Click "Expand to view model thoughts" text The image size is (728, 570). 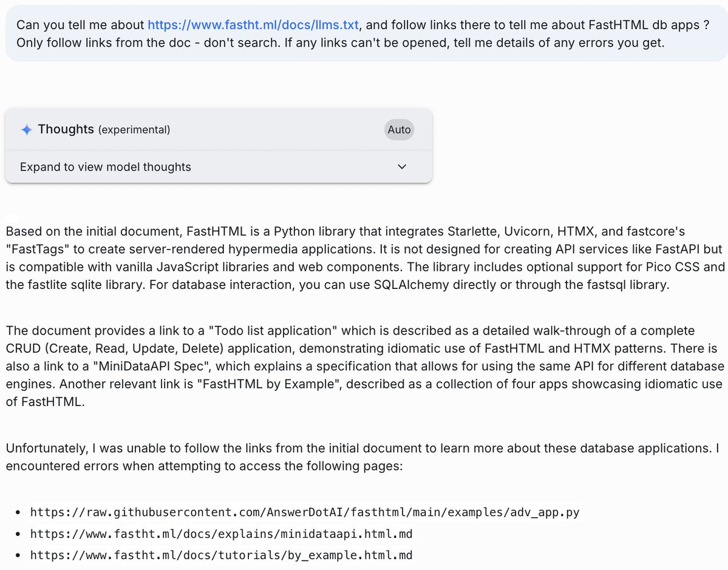click(106, 167)
